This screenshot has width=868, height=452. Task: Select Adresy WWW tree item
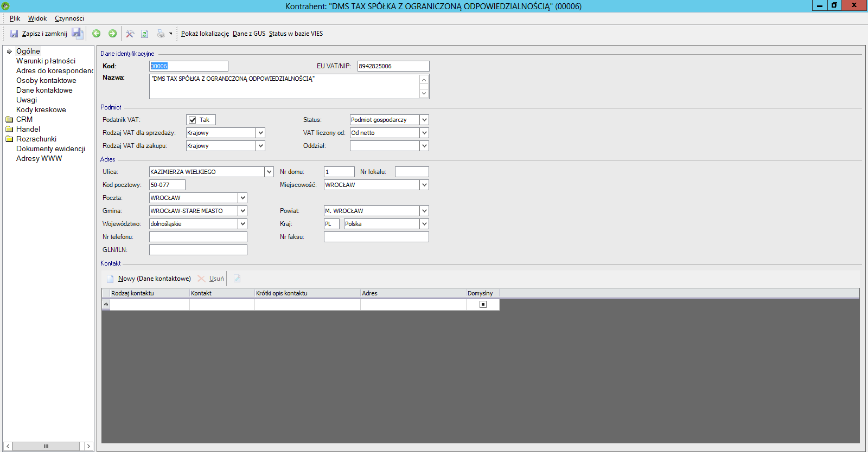[x=39, y=158]
